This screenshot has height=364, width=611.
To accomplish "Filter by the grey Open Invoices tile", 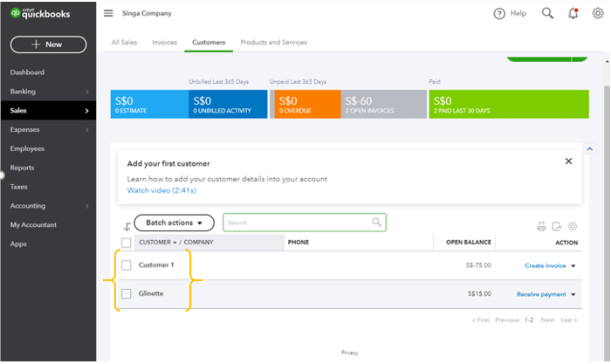I will click(x=384, y=104).
